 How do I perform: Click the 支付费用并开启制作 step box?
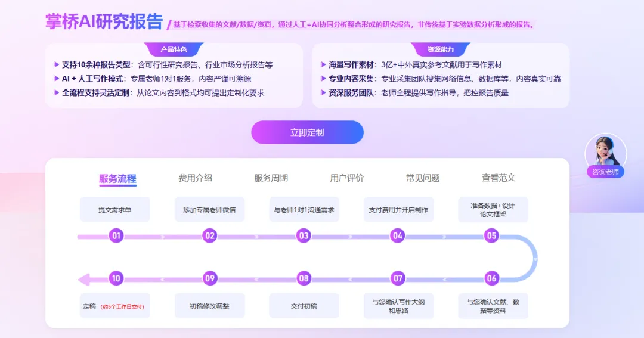(x=398, y=209)
